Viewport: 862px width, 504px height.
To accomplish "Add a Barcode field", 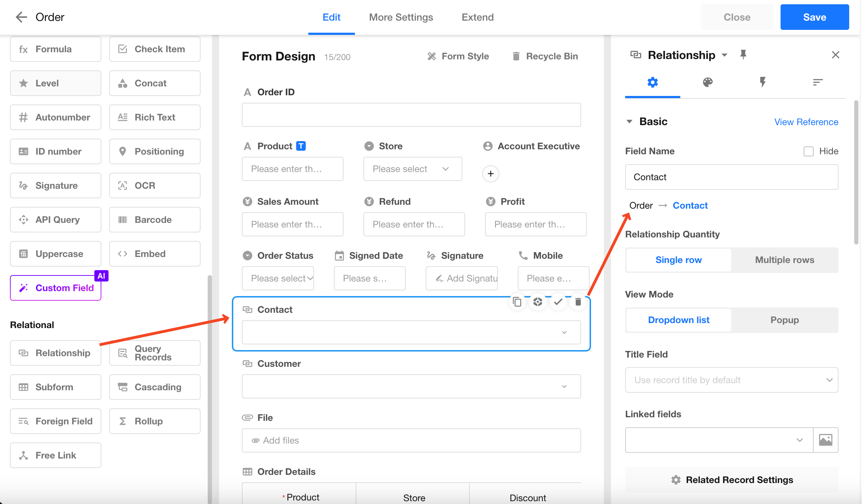I will pyautogui.click(x=155, y=220).
